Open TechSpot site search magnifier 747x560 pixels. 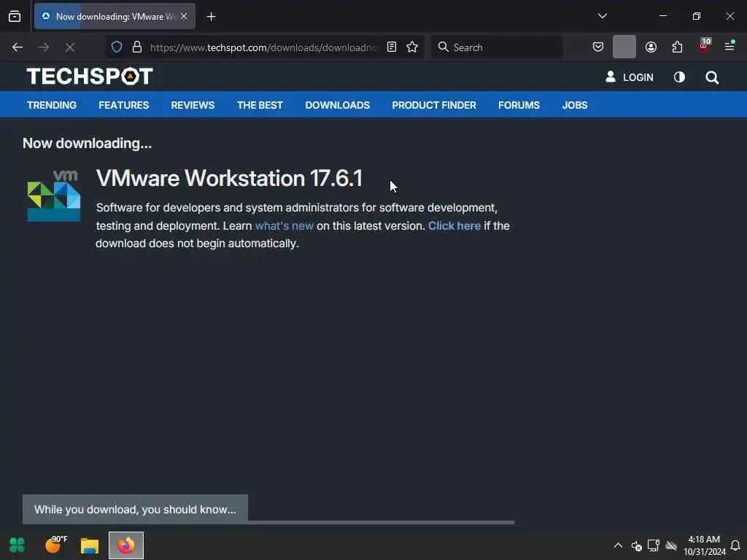712,77
